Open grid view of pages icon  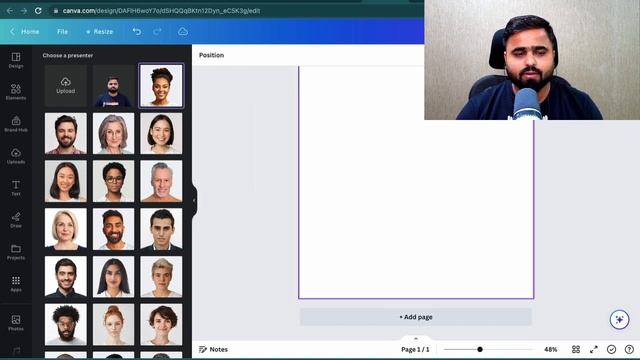(576, 349)
